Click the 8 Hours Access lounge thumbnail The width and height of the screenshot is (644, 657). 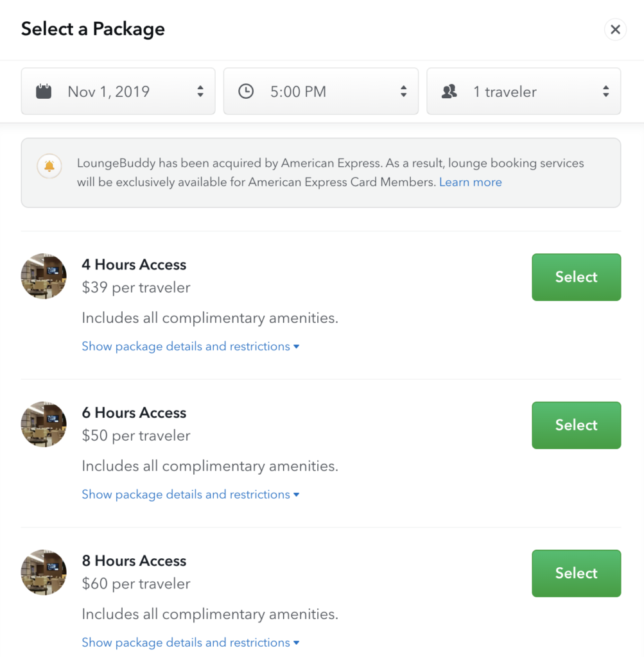(44, 572)
